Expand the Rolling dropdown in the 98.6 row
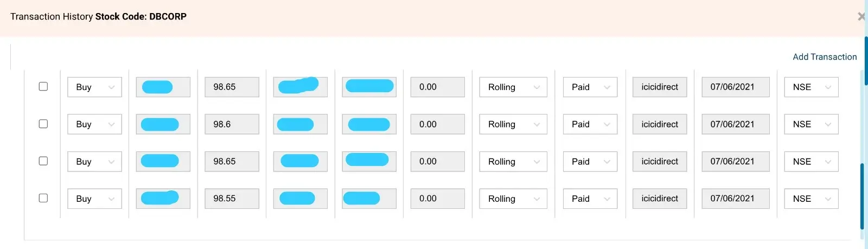Image resolution: width=868 pixels, height=249 pixels. click(513, 124)
